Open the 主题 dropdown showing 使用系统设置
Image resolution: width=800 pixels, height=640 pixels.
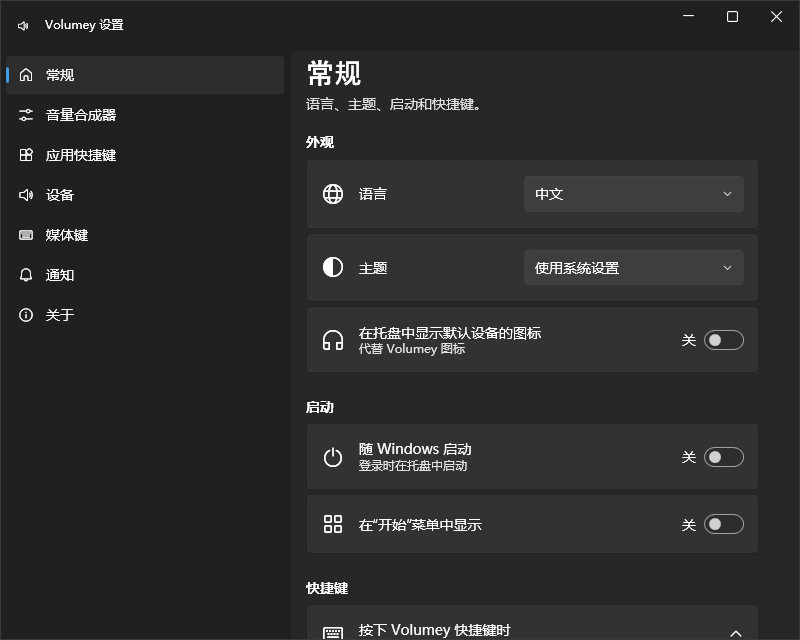coord(634,267)
